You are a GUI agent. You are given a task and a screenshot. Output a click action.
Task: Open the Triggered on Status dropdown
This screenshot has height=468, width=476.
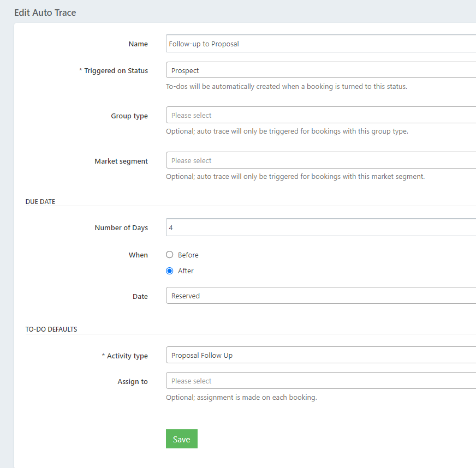point(321,70)
